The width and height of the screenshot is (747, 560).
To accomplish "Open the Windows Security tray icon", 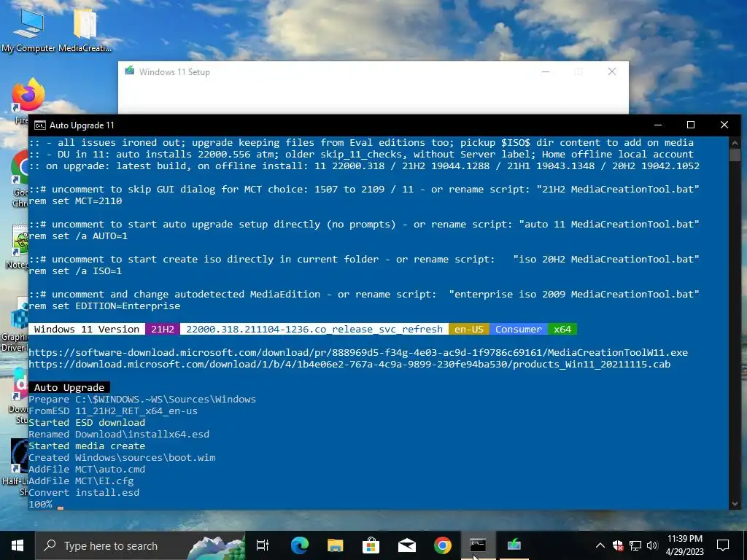I will [x=618, y=545].
